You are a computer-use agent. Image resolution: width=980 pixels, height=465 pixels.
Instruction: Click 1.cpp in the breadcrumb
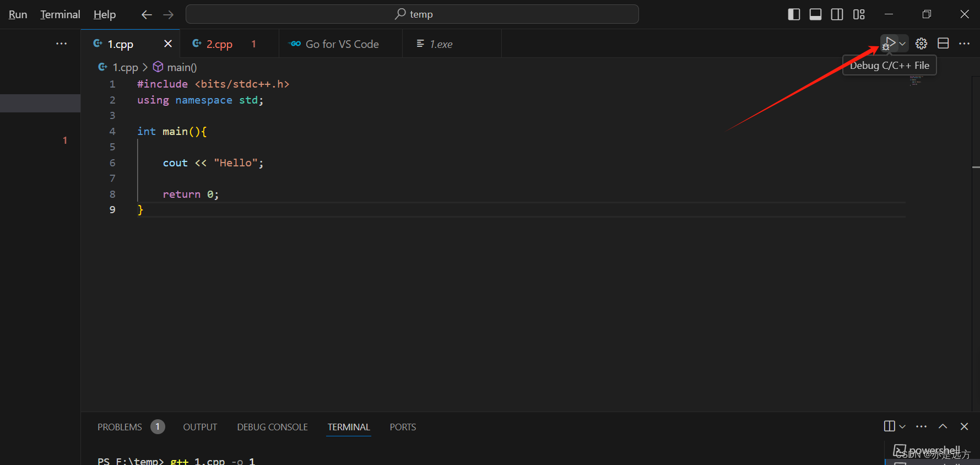pyautogui.click(x=125, y=67)
